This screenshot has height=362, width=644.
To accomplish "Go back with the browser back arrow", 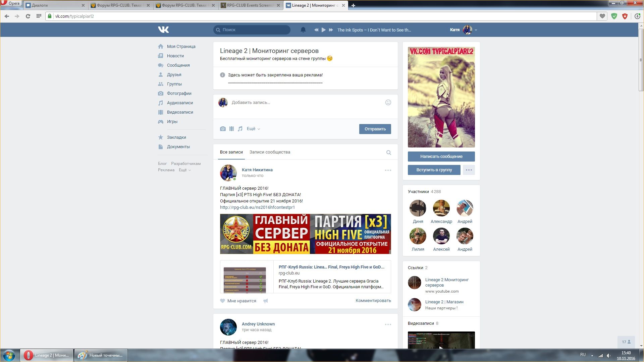I will 7,16.
